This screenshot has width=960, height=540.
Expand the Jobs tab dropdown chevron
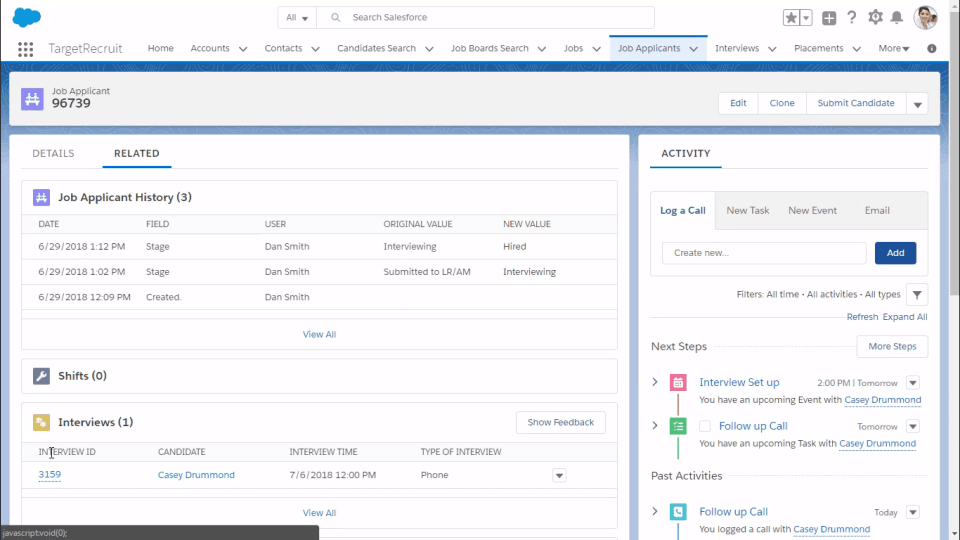point(596,49)
